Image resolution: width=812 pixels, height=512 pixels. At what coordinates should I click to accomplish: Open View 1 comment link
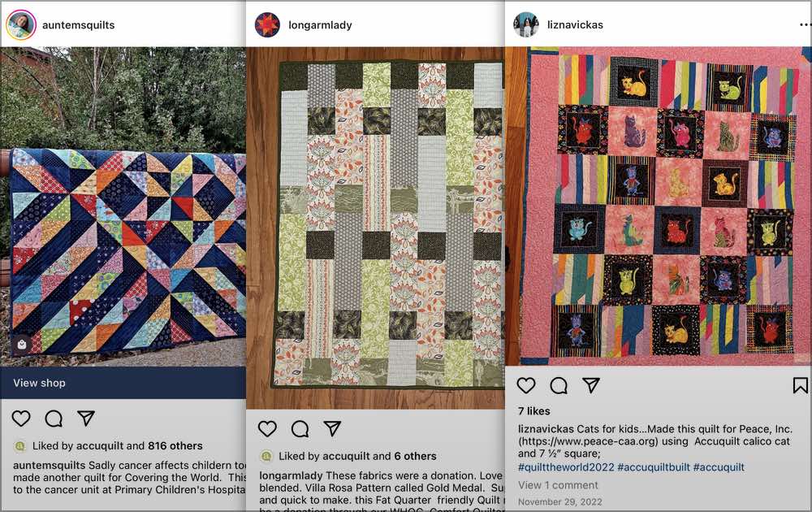click(558, 485)
